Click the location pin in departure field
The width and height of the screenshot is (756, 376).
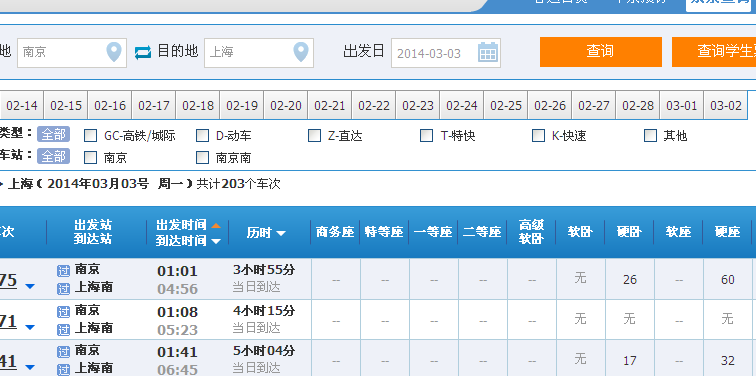114,52
